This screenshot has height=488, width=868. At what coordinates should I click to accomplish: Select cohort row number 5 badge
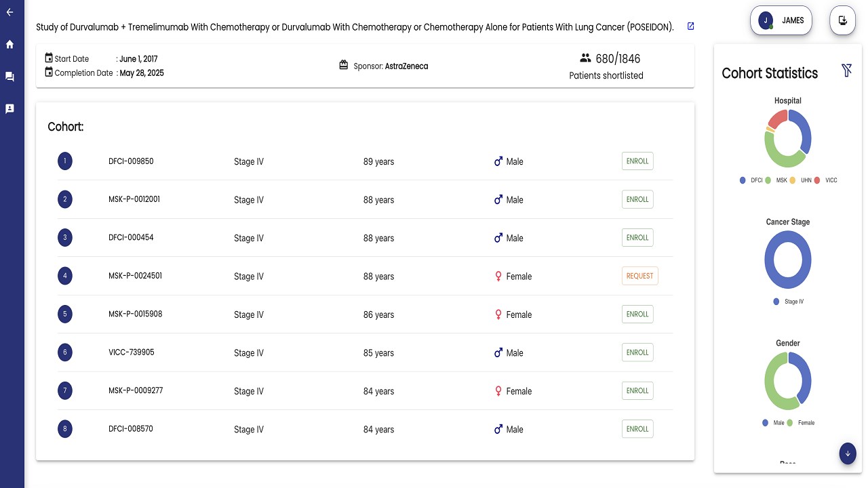pos(65,314)
